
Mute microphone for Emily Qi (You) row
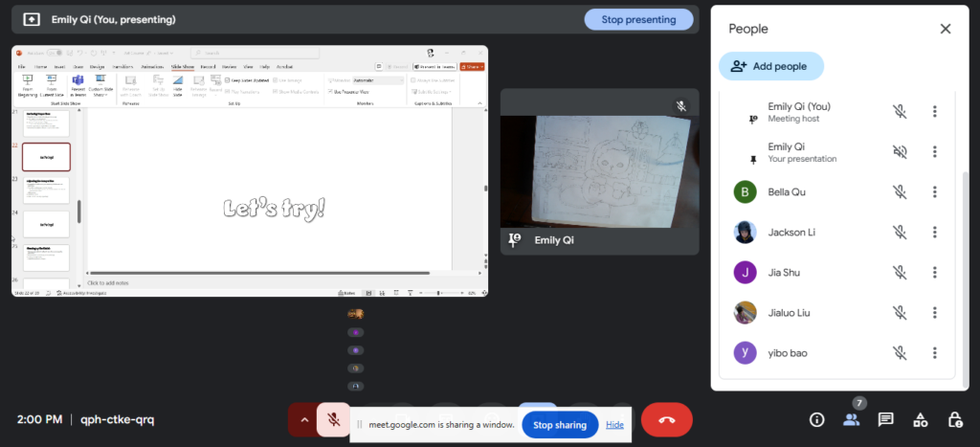900,112
